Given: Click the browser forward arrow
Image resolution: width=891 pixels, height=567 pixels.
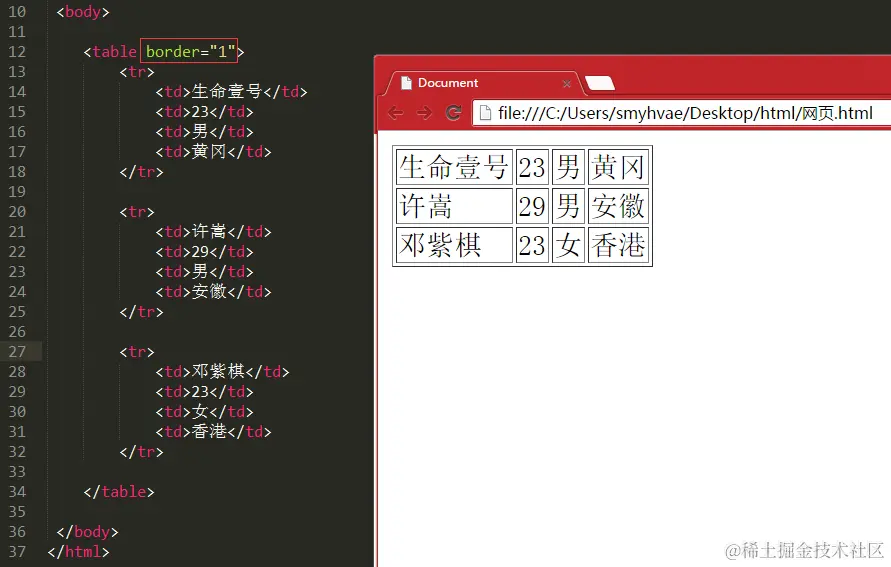Looking at the screenshot, I should coord(424,113).
